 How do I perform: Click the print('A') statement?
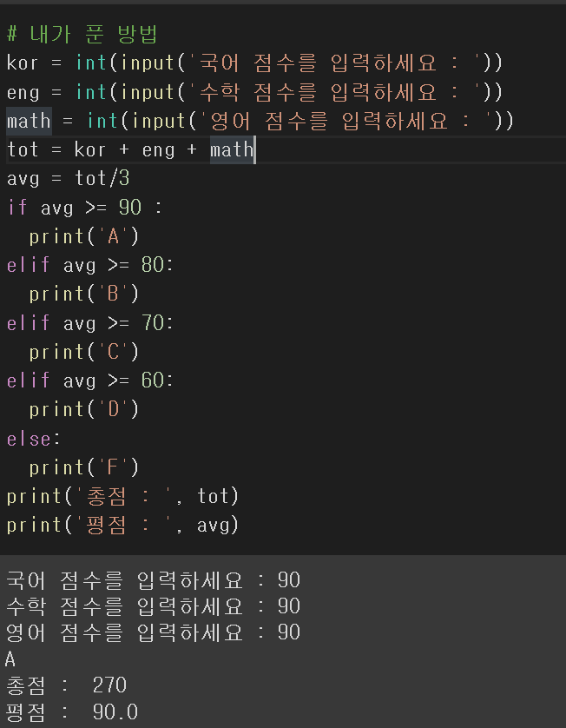(84, 237)
